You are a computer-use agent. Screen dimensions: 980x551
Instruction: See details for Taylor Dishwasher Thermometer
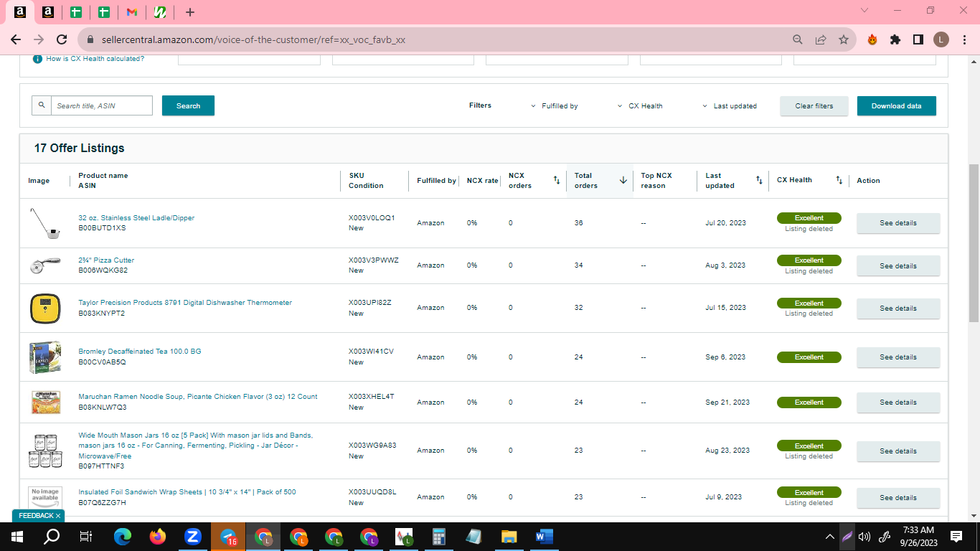coord(898,309)
